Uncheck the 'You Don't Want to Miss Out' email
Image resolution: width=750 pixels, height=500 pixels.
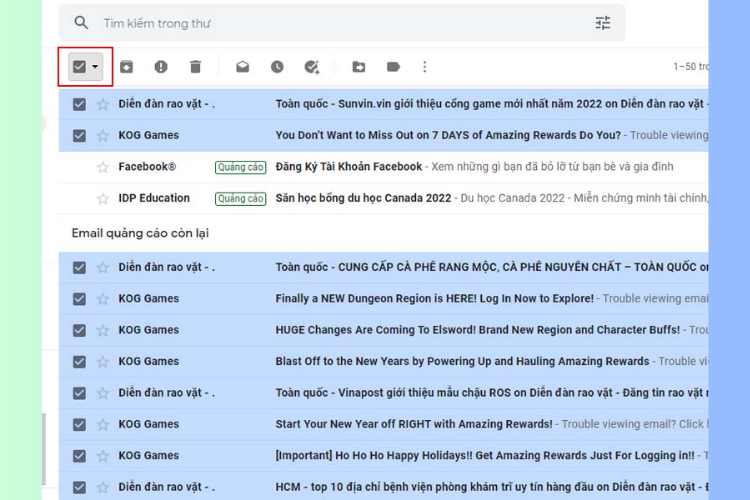point(79,135)
